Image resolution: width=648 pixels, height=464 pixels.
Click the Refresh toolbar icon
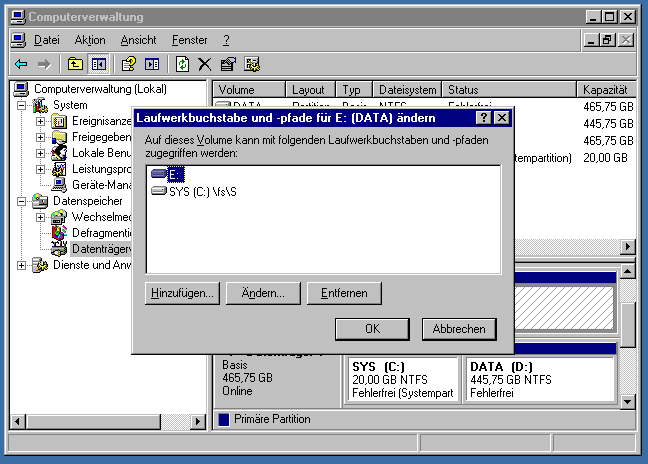click(x=182, y=64)
